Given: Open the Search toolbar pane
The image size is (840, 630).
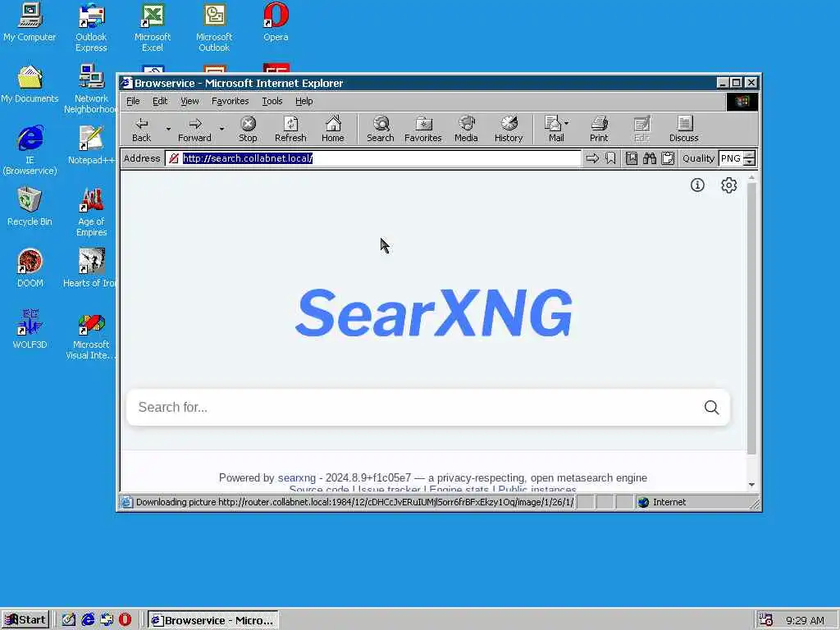Looking at the screenshot, I should pos(381,130).
